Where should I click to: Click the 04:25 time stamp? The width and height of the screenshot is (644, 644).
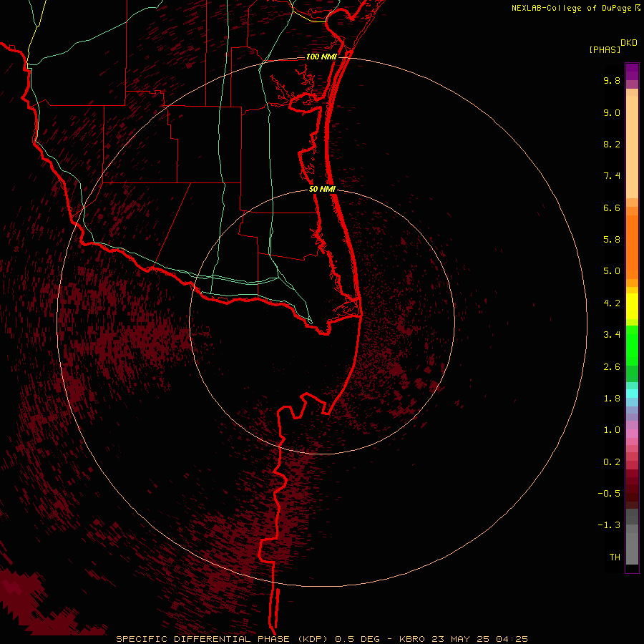coord(512,639)
